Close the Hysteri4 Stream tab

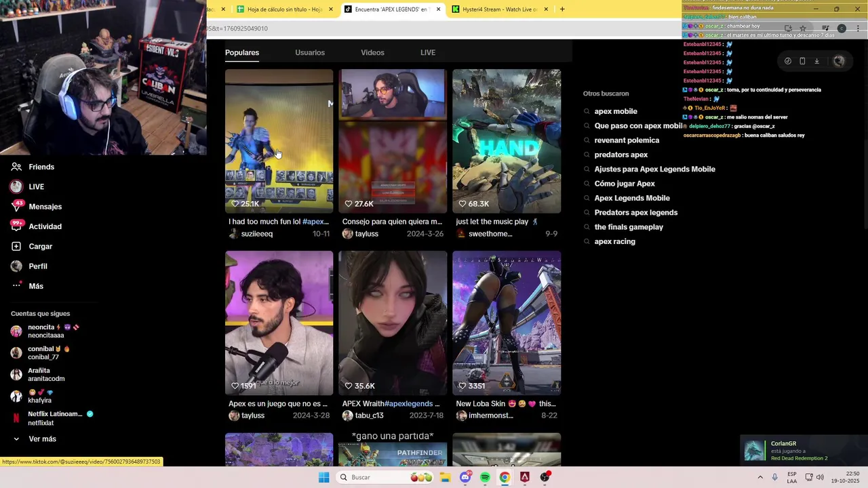(x=545, y=9)
